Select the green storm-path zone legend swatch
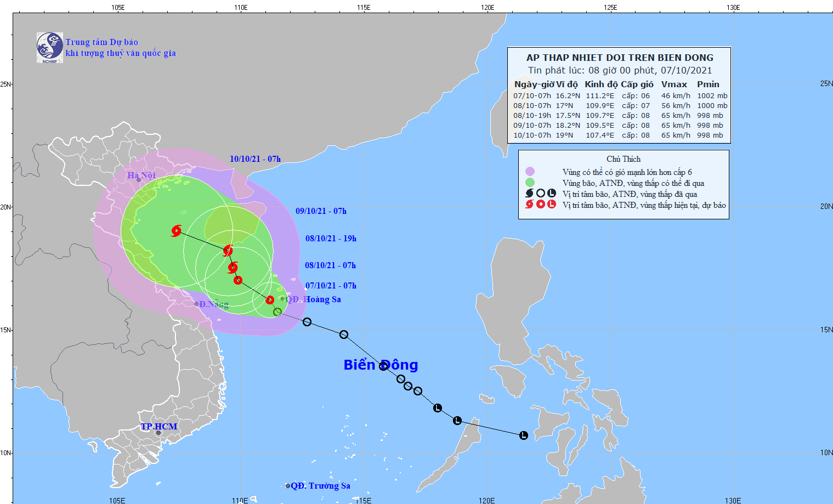Image resolution: width=833 pixels, height=504 pixels. [530, 183]
